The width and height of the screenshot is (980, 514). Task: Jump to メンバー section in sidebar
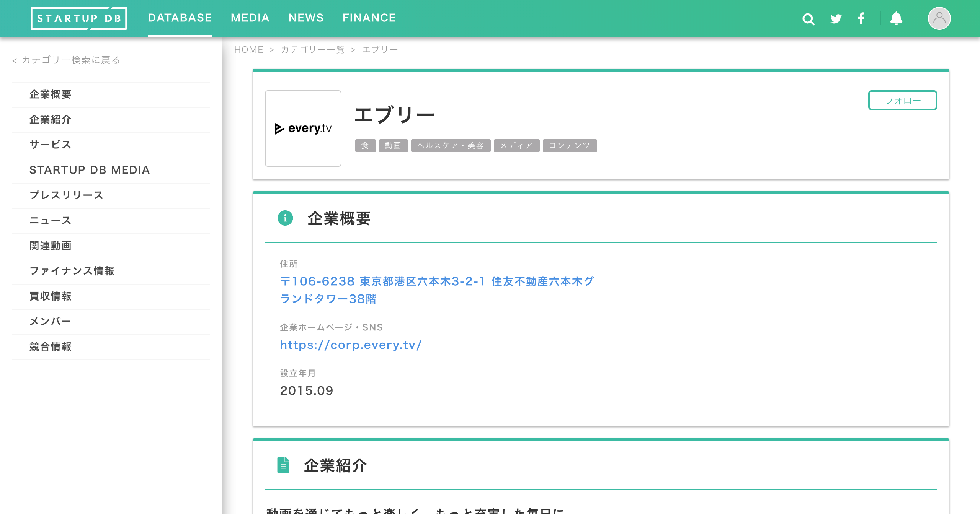[50, 322]
